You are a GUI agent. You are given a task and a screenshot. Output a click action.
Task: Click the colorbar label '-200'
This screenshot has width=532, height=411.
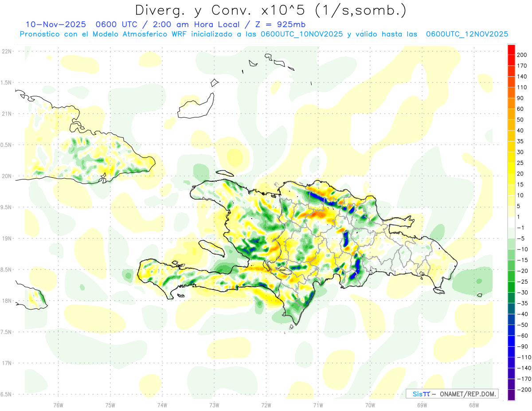[x=524, y=390]
